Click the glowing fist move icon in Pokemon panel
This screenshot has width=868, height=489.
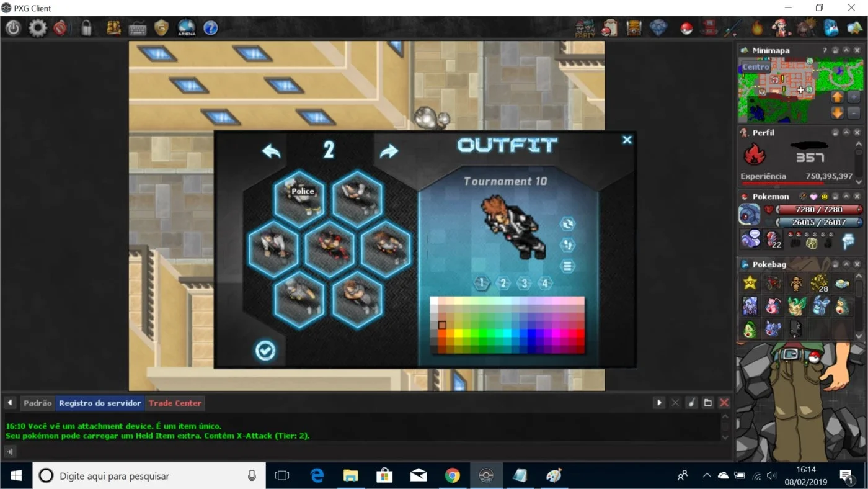(812, 243)
